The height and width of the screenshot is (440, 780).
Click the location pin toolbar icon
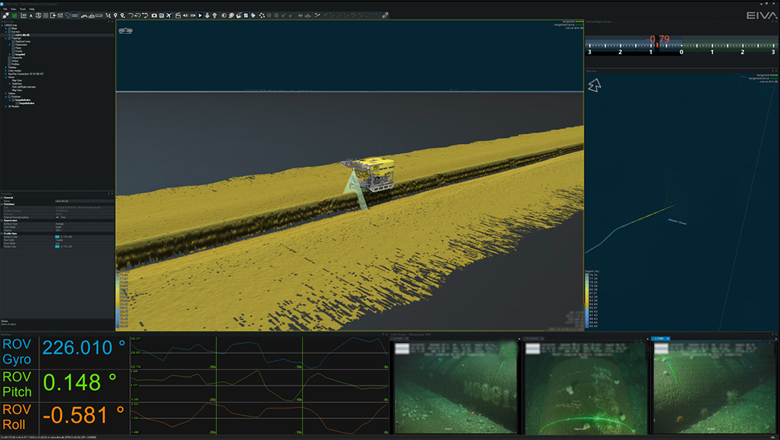[115, 15]
